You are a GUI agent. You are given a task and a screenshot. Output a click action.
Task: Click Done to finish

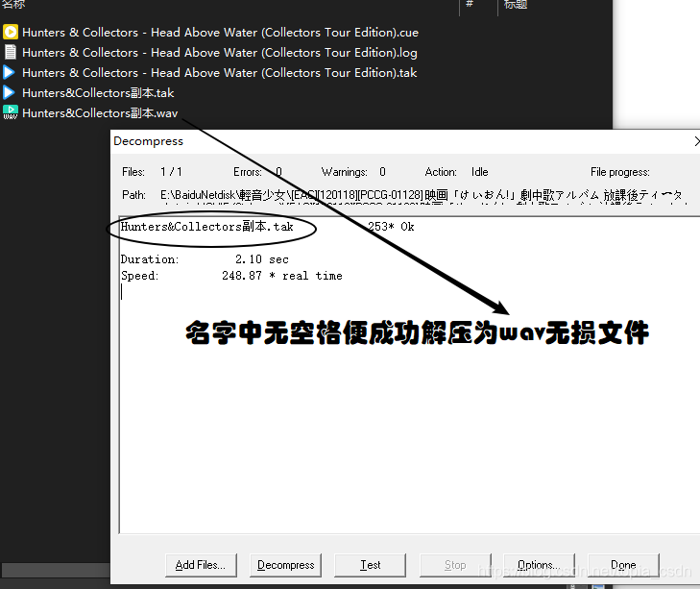coord(623,565)
